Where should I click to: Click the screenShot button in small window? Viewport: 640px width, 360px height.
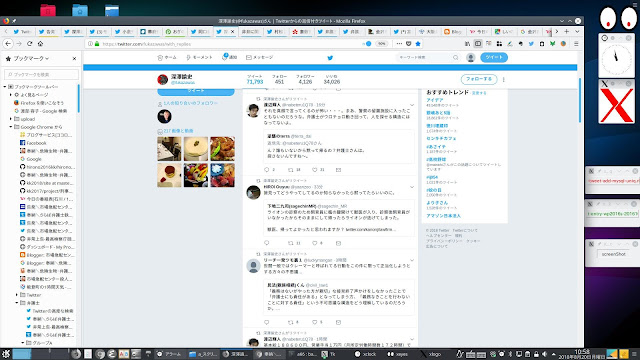pyautogui.click(x=613, y=254)
